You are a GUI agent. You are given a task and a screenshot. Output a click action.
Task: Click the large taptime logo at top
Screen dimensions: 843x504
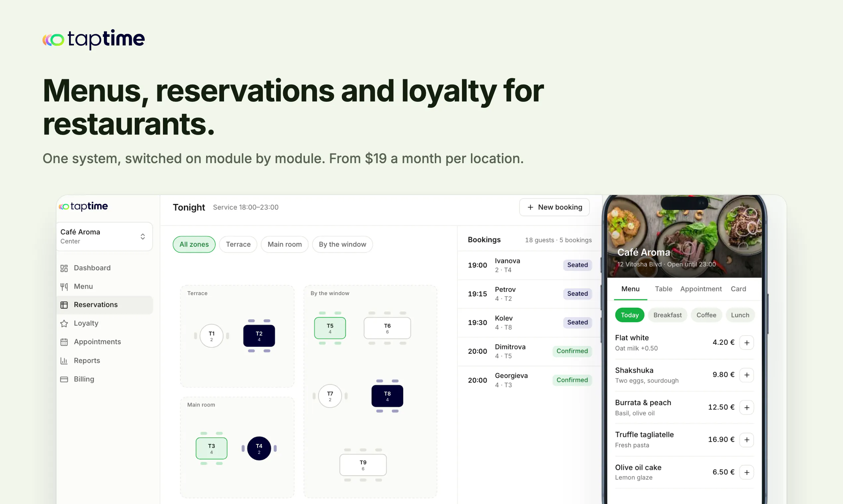coord(94,39)
